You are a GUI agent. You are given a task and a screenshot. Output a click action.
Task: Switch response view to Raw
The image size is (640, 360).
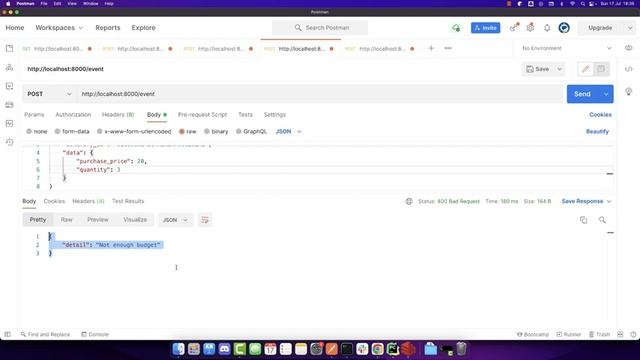(67, 220)
